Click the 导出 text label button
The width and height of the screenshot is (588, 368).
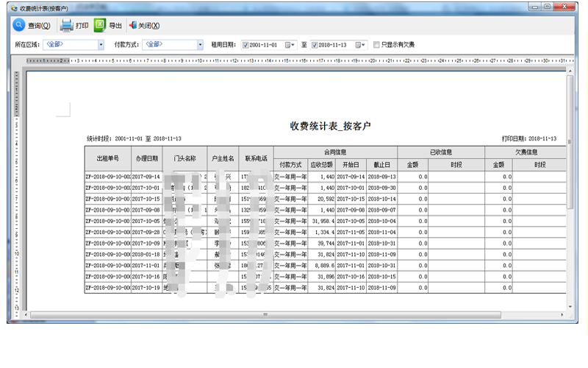[x=115, y=26]
